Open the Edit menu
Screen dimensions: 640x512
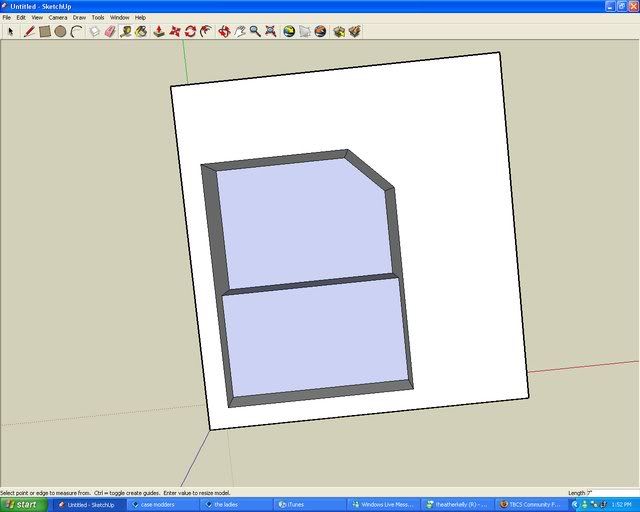[x=21, y=18]
